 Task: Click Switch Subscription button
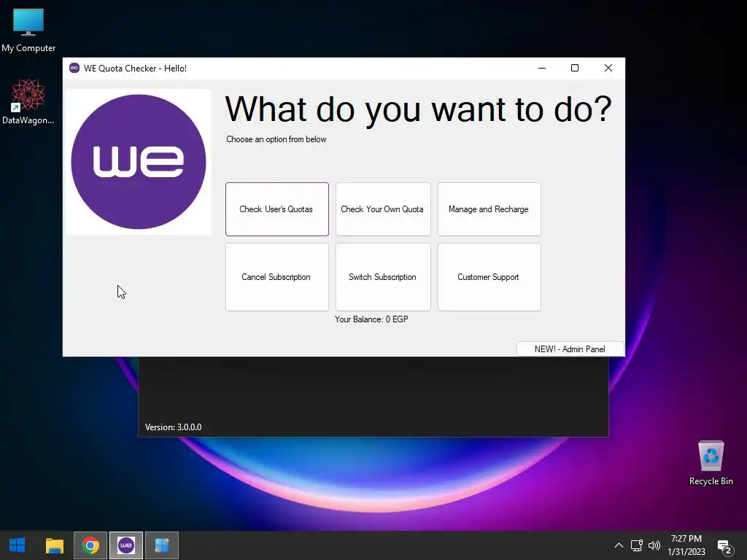(382, 277)
